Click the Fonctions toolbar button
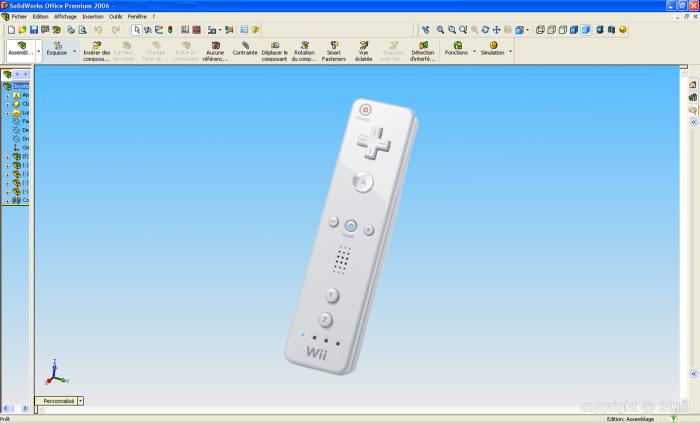700x423 pixels. (x=456, y=49)
